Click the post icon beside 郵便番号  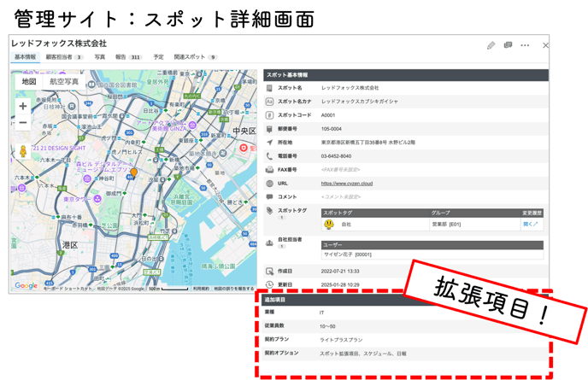pyautogui.click(x=269, y=129)
